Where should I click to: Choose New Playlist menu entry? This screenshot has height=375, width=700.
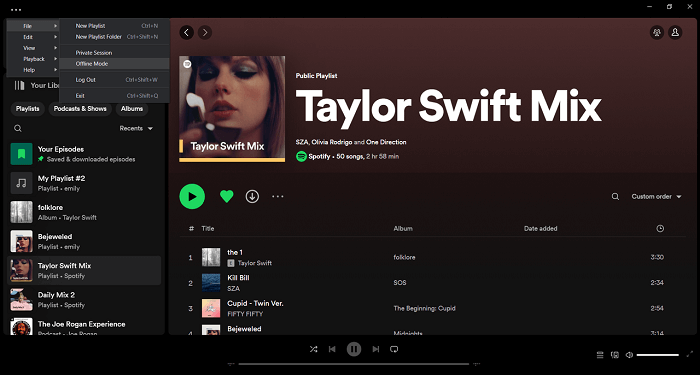(x=115, y=26)
